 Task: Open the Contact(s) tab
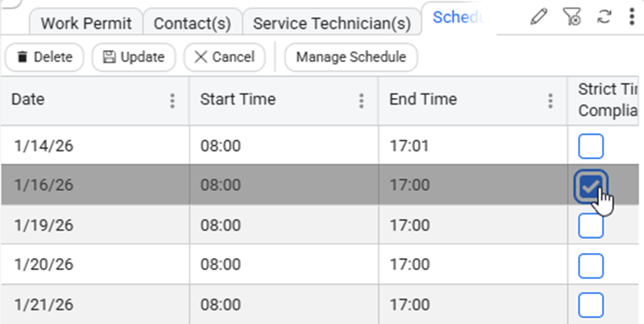coord(193,23)
